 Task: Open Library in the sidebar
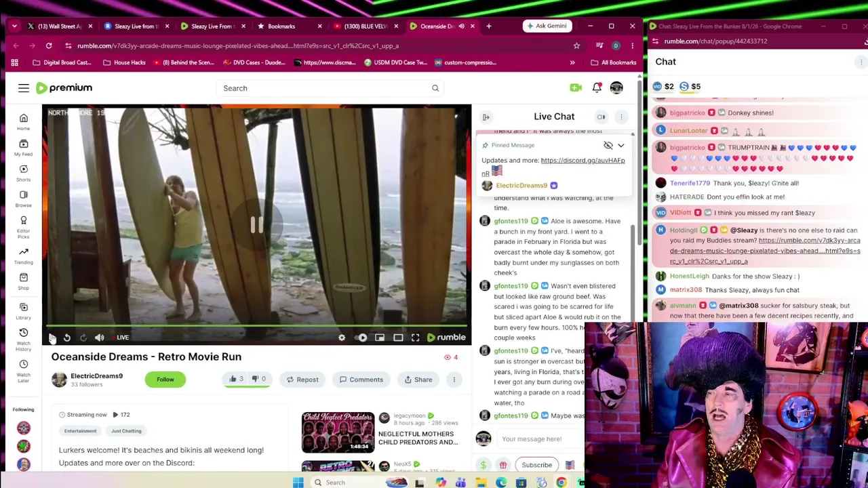point(23,311)
